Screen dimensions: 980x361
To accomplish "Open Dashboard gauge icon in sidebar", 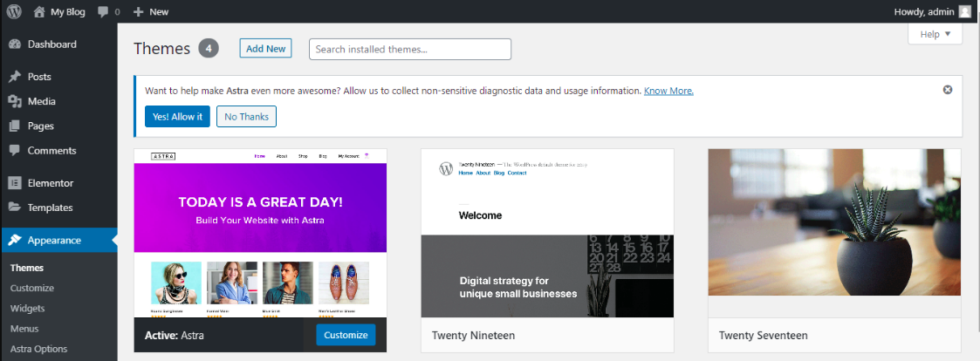I will [x=15, y=44].
